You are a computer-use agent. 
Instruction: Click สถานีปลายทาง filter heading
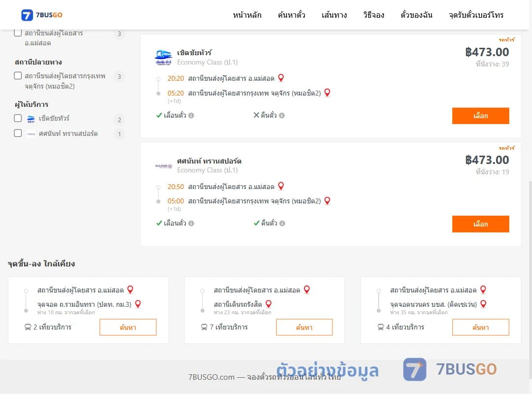(x=38, y=62)
